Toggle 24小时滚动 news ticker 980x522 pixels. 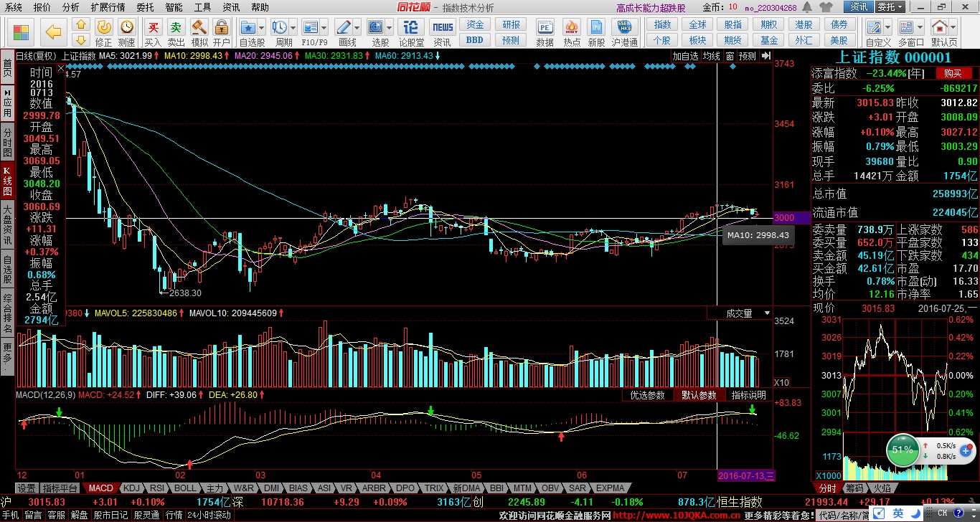(210, 515)
